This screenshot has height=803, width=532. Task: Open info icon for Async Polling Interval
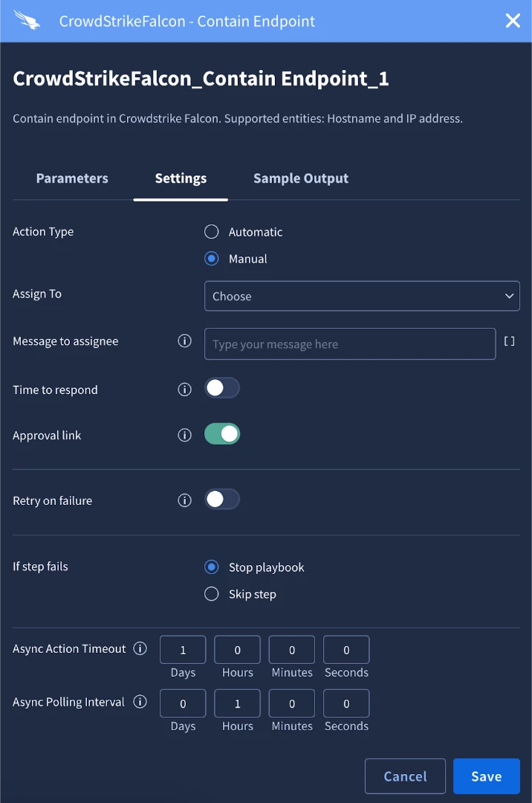(x=140, y=701)
